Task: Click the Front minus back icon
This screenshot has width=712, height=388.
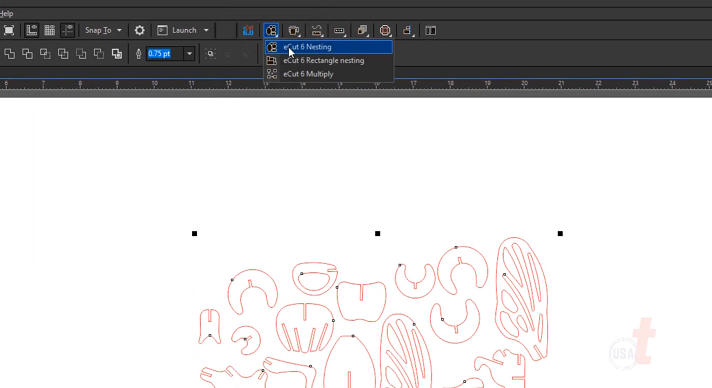Action: click(81, 54)
